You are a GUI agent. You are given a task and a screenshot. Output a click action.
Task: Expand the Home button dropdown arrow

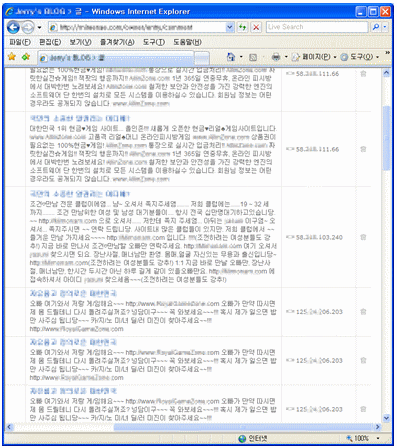(x=241, y=57)
